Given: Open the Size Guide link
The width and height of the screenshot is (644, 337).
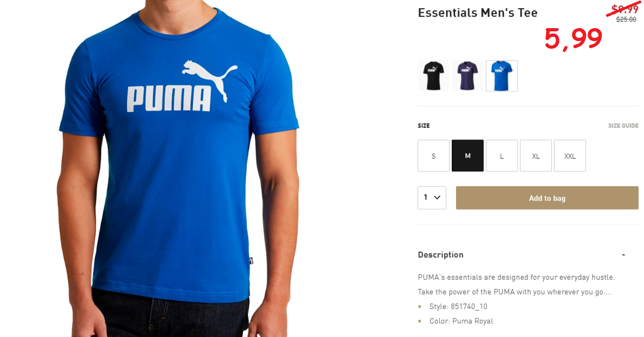Looking at the screenshot, I should [623, 126].
